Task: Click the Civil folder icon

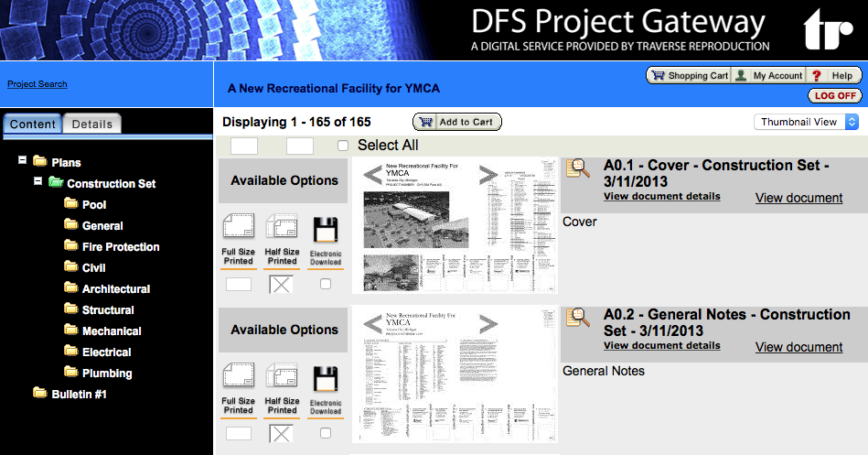Action: [70, 266]
